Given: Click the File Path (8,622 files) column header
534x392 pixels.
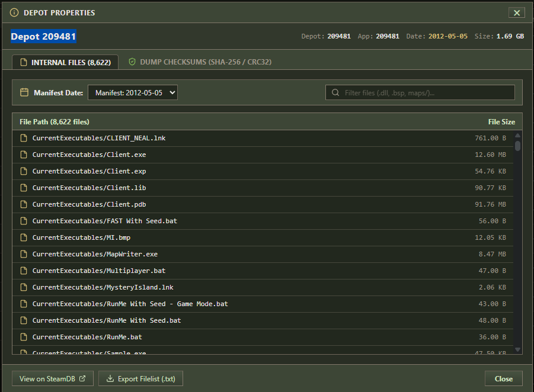Looking at the screenshot, I should [x=55, y=122].
